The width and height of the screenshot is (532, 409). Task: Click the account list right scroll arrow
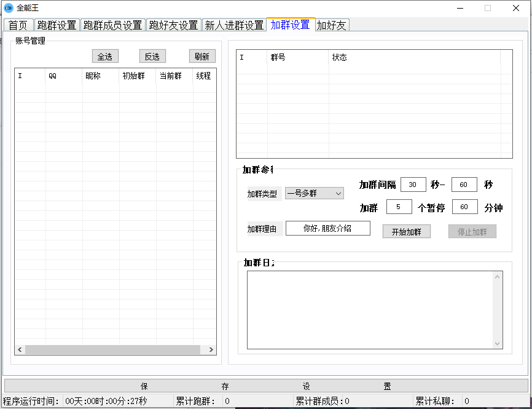pos(211,349)
